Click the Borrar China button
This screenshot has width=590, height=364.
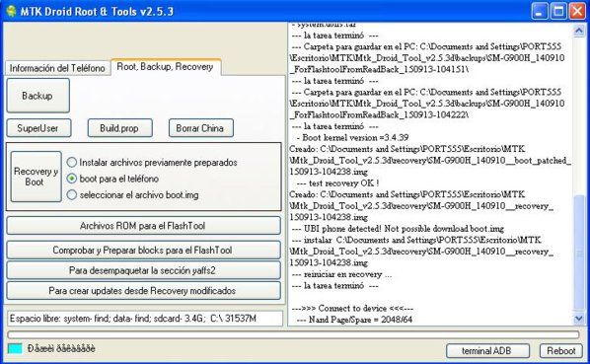point(201,128)
